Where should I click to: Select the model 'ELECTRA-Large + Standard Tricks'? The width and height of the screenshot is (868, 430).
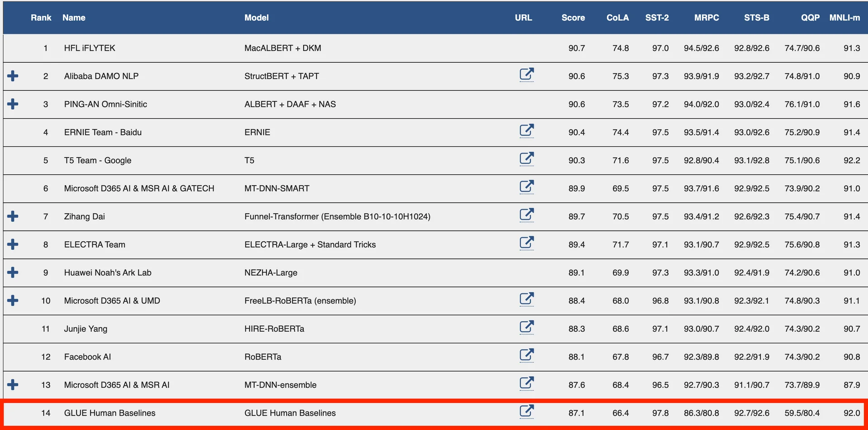310,244
